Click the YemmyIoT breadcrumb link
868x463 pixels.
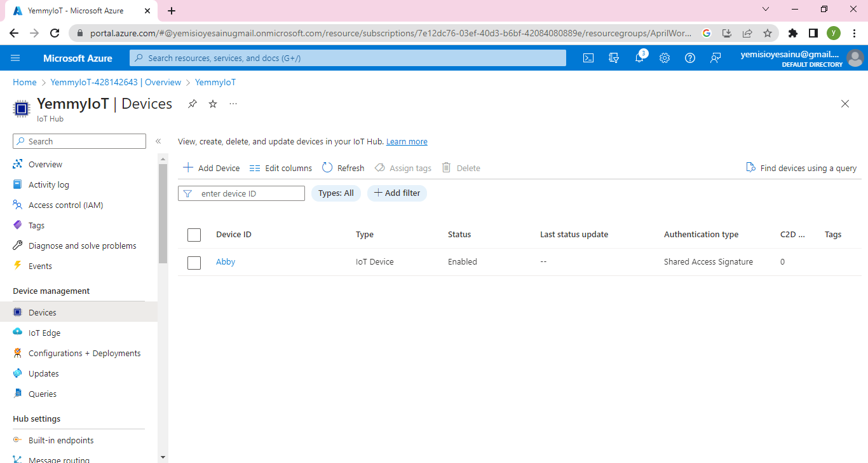pos(215,82)
